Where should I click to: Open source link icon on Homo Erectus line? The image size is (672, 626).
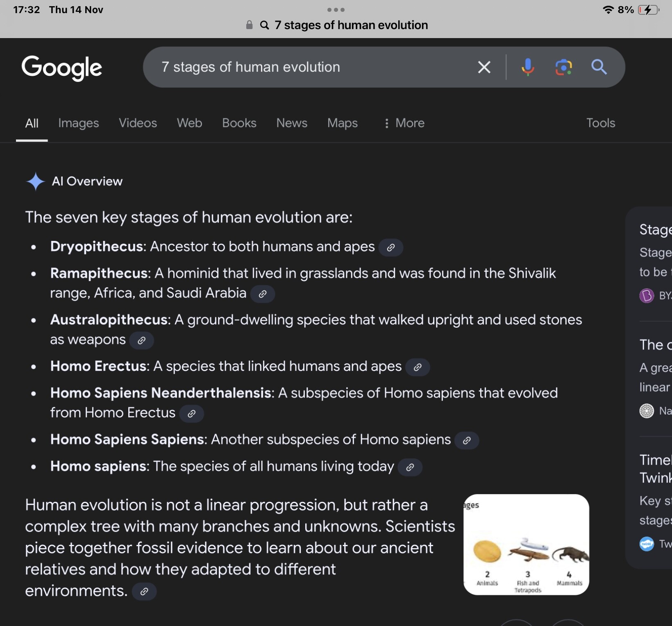(x=418, y=367)
